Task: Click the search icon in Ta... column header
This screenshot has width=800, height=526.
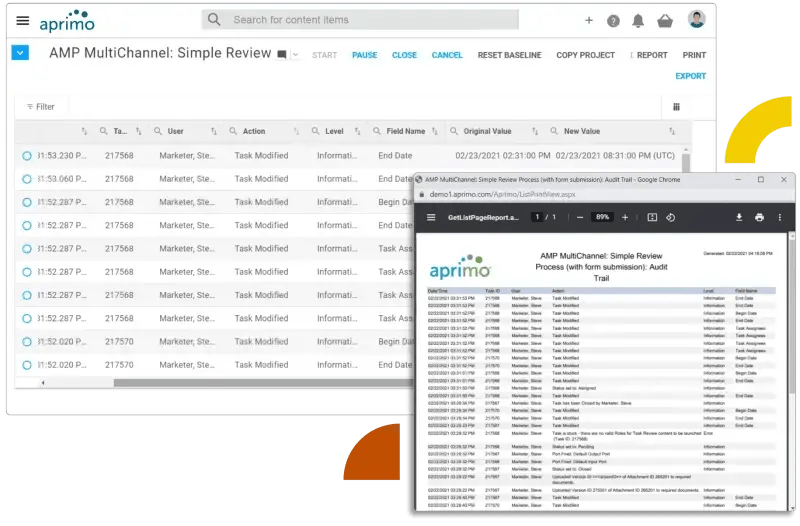Action: click(x=104, y=131)
